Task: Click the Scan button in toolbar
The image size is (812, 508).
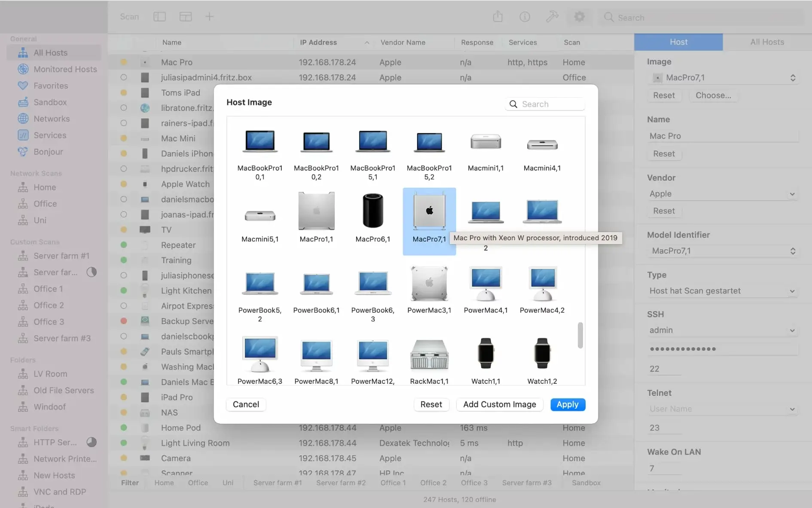Action: point(129,17)
